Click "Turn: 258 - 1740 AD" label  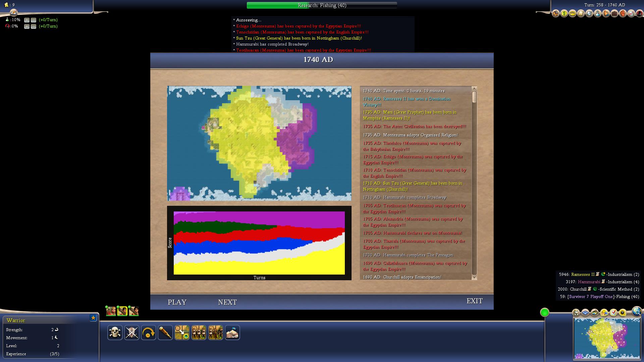tap(604, 5)
